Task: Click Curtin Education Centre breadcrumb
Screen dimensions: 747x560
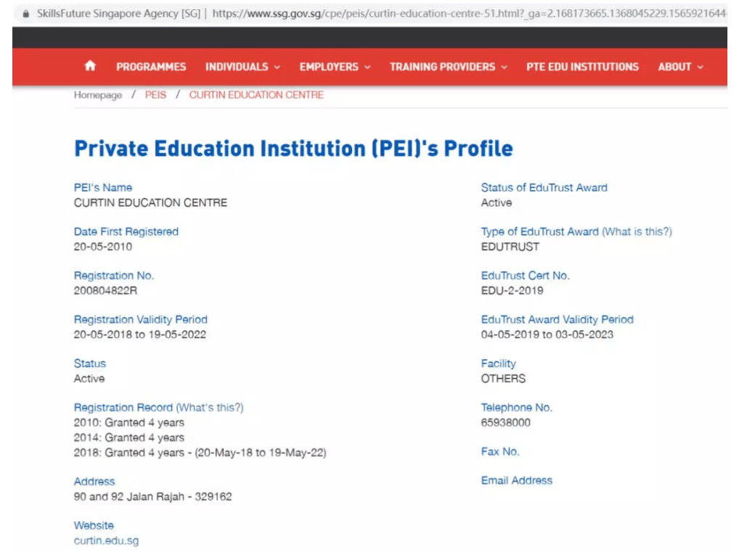Action: 256,95
